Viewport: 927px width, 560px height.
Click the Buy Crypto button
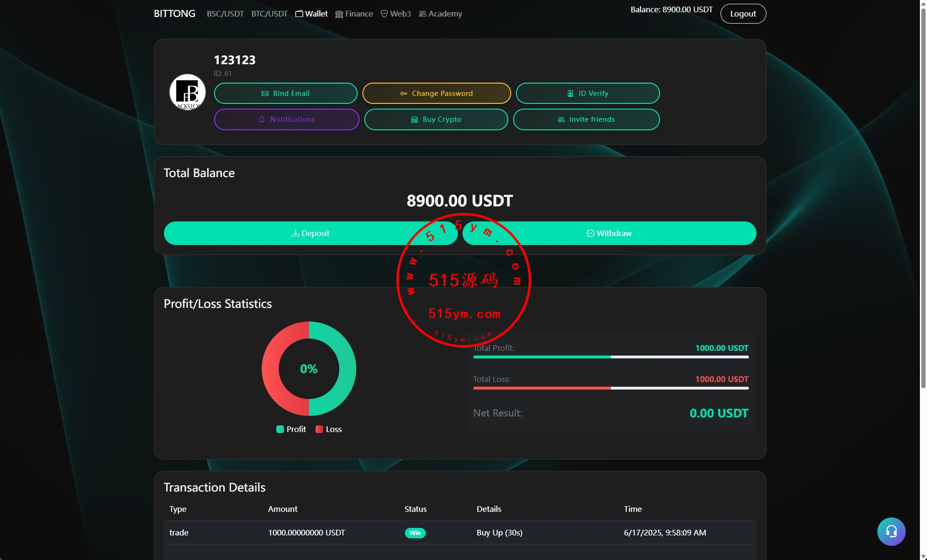tap(436, 119)
